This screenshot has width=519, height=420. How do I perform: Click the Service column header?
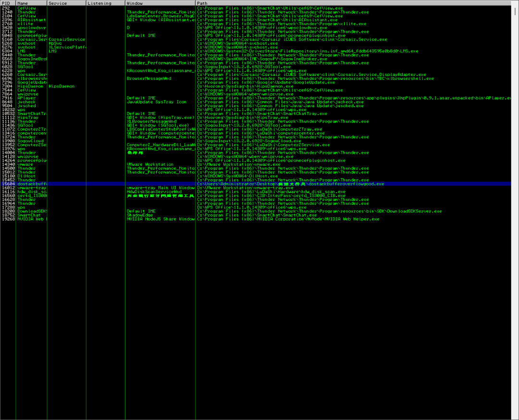click(x=66, y=3)
